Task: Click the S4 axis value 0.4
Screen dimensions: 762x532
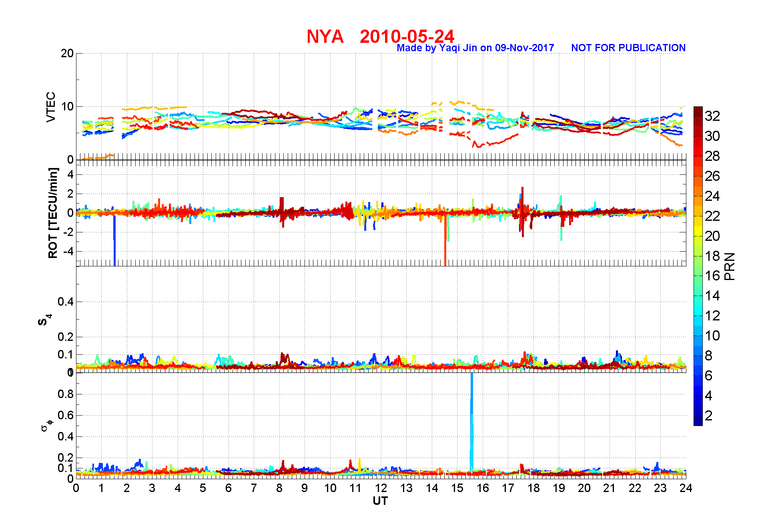Action: (66, 302)
